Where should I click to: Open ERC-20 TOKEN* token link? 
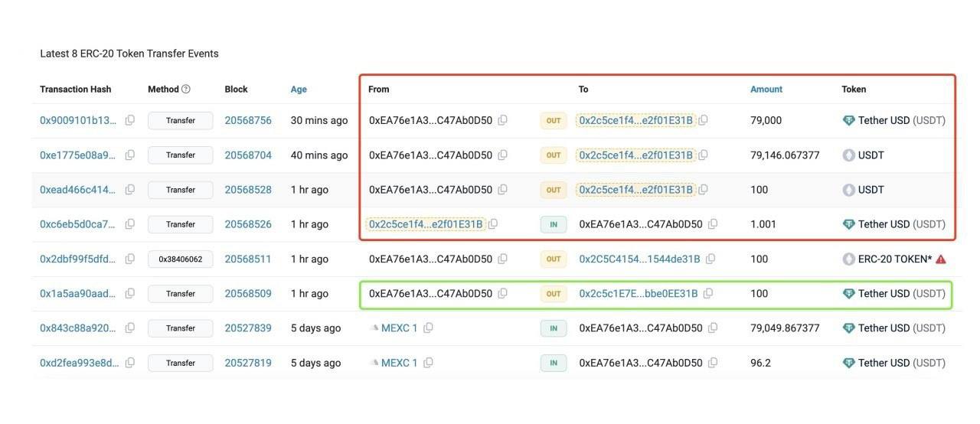point(894,259)
